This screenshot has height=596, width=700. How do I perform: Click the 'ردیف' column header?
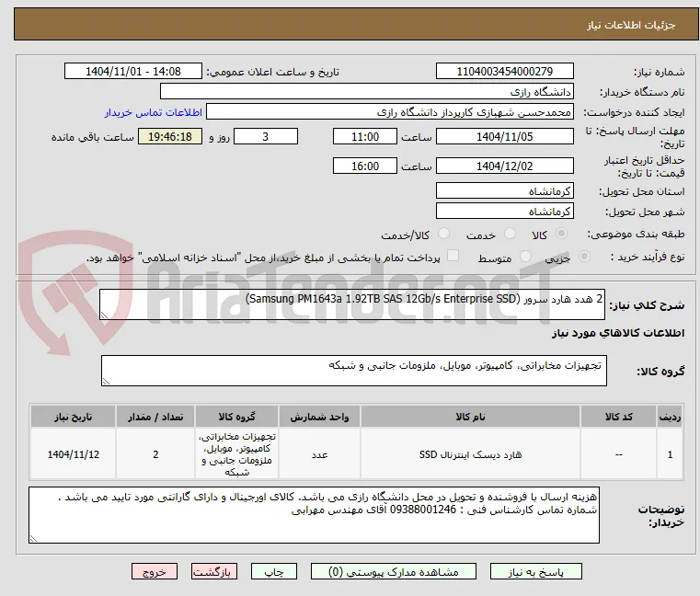(x=670, y=417)
